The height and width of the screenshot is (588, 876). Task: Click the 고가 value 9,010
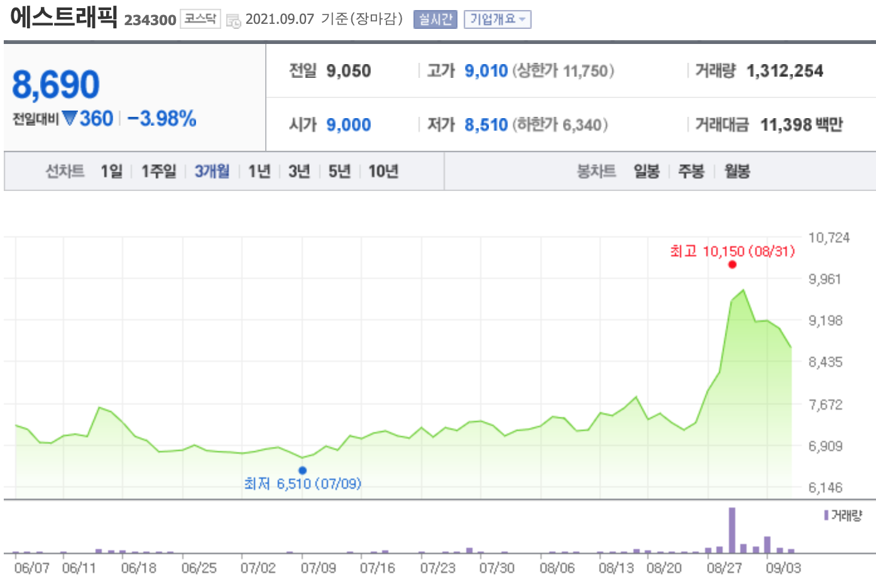pyautogui.click(x=486, y=70)
